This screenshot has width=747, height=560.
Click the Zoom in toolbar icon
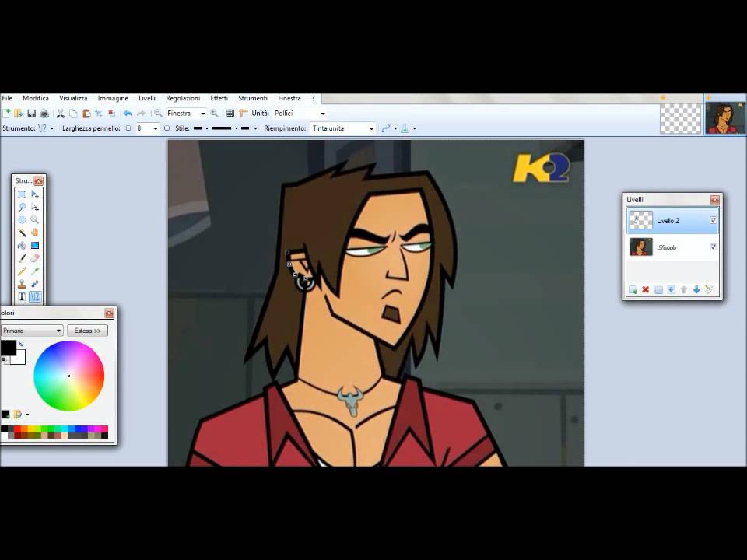click(x=215, y=114)
